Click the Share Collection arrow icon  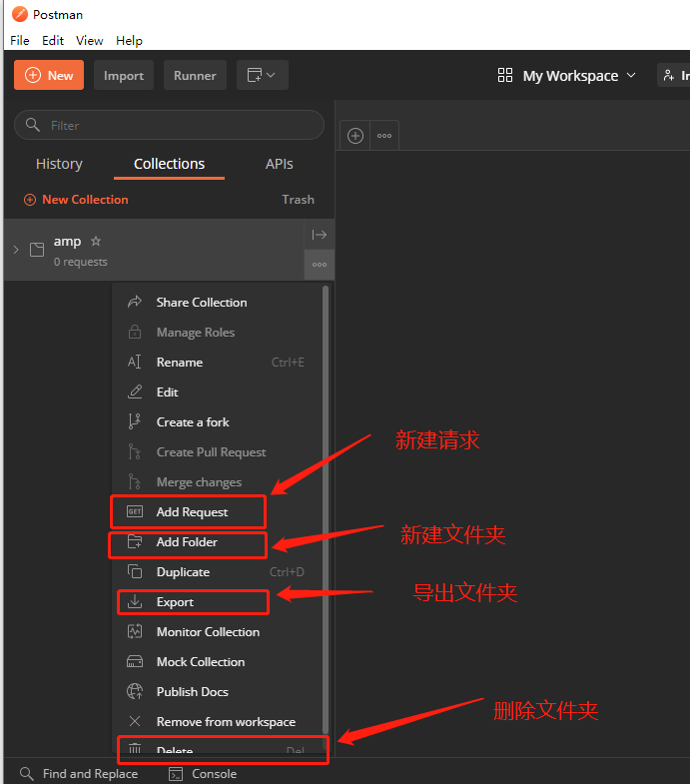coord(135,302)
